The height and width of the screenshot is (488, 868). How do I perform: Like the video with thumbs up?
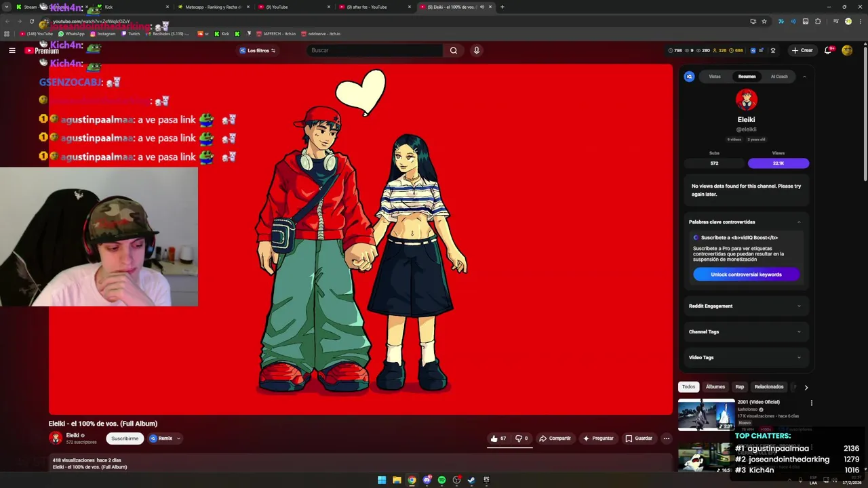click(x=498, y=439)
